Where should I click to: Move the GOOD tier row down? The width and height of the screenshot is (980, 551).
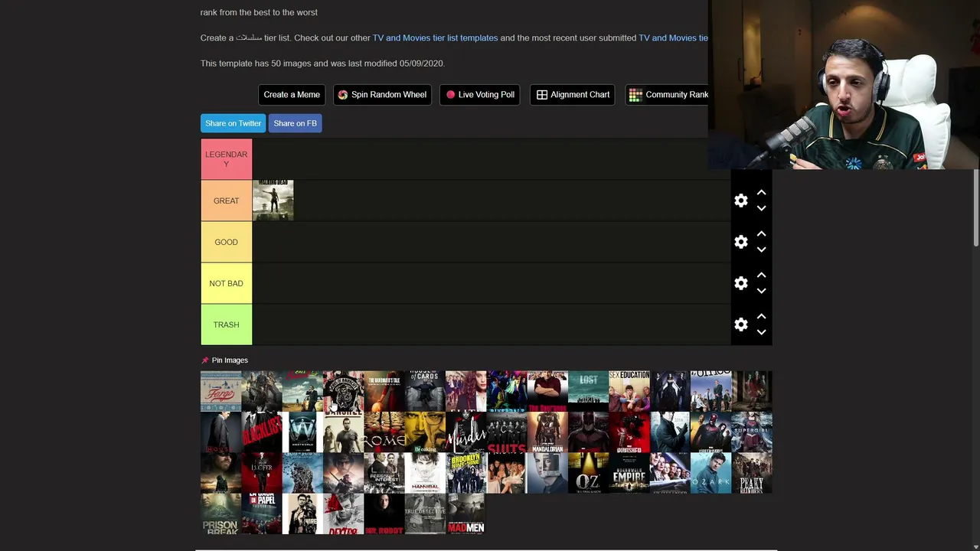(761, 249)
